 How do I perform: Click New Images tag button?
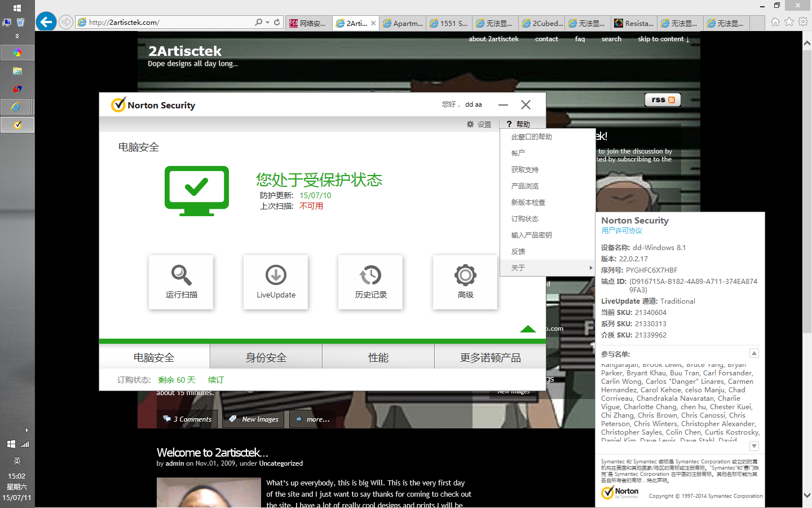coord(254,419)
